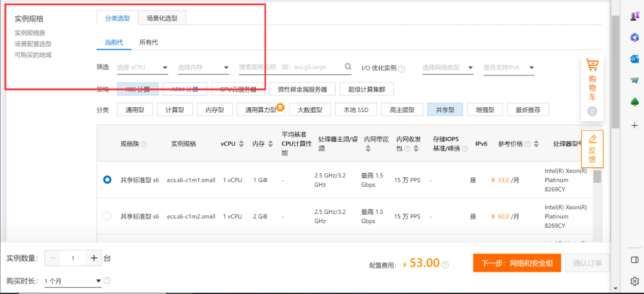Click the instance quantity field
The height and width of the screenshot is (294, 644).
[73, 258]
